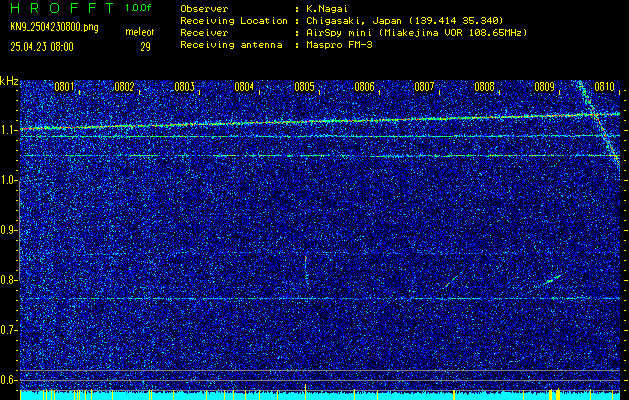Viewport: 629px width, 400px height.
Task: Click the meteor count value 29
Action: (x=145, y=47)
